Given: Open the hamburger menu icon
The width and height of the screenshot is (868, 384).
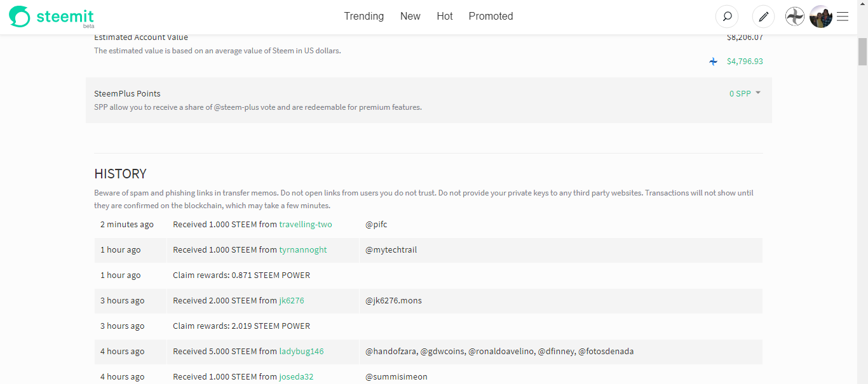Looking at the screenshot, I should click(x=843, y=17).
